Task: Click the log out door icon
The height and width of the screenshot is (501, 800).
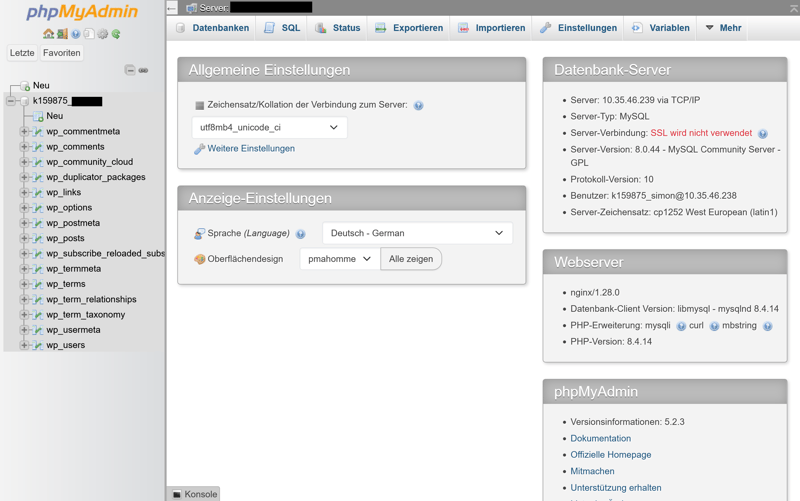Action: coord(62,34)
